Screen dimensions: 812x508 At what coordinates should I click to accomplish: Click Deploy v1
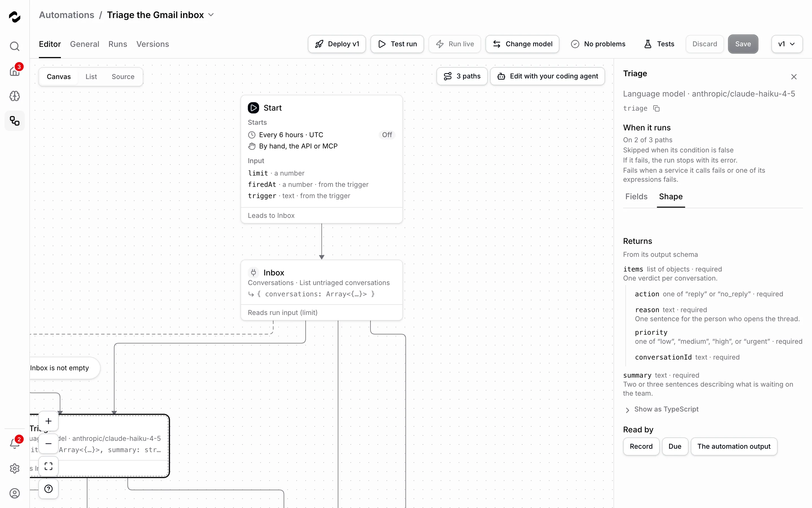(x=337, y=44)
